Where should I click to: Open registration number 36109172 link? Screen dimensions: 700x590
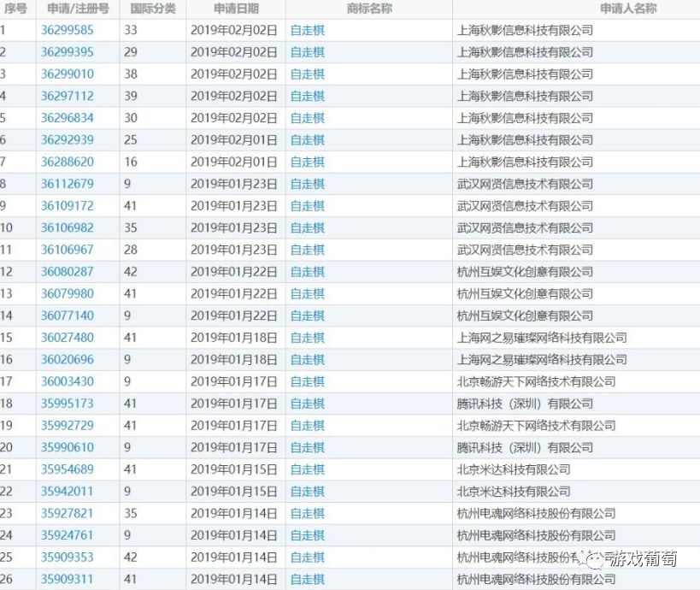68,206
